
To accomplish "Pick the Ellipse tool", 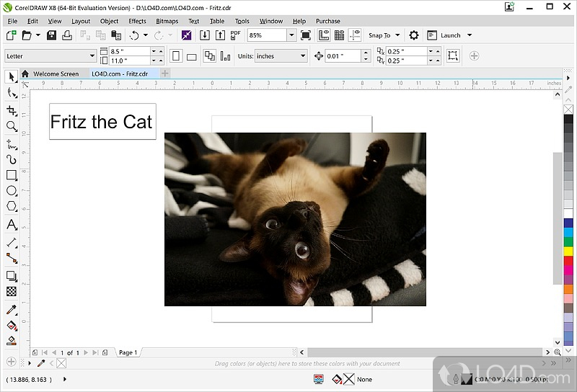I will [x=11, y=191].
